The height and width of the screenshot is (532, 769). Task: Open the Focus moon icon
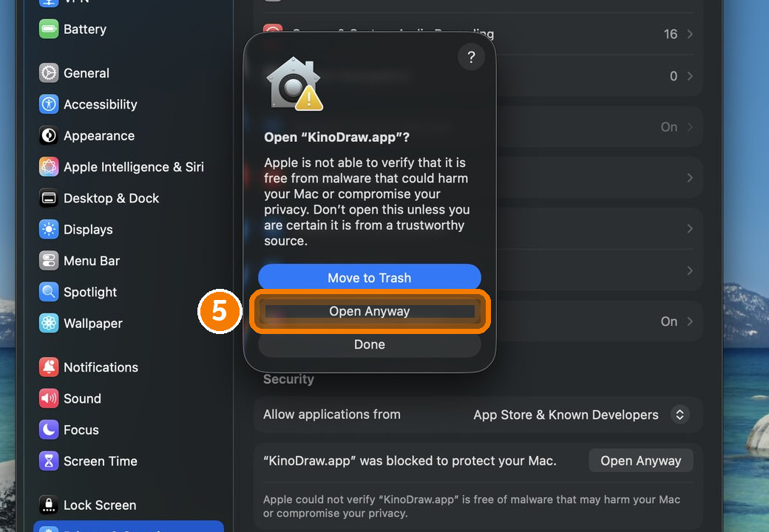coord(49,430)
